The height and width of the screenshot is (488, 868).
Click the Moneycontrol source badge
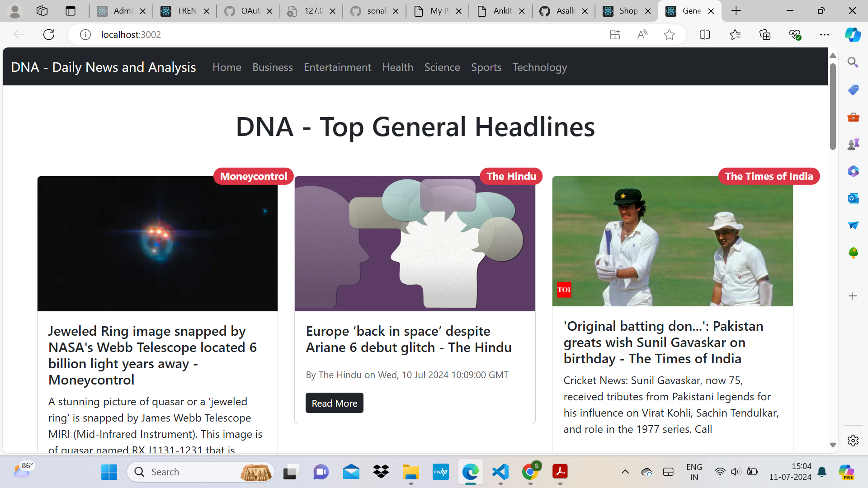tap(254, 176)
